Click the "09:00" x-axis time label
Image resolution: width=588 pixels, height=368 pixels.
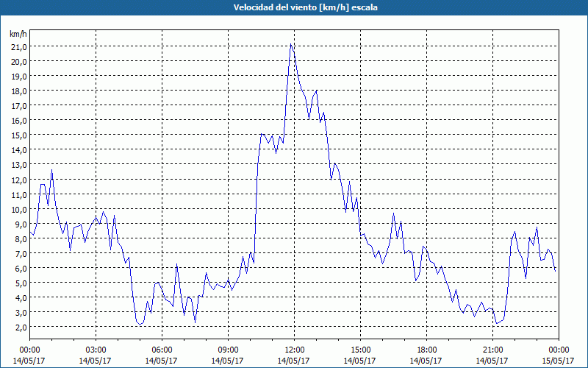pos(228,350)
